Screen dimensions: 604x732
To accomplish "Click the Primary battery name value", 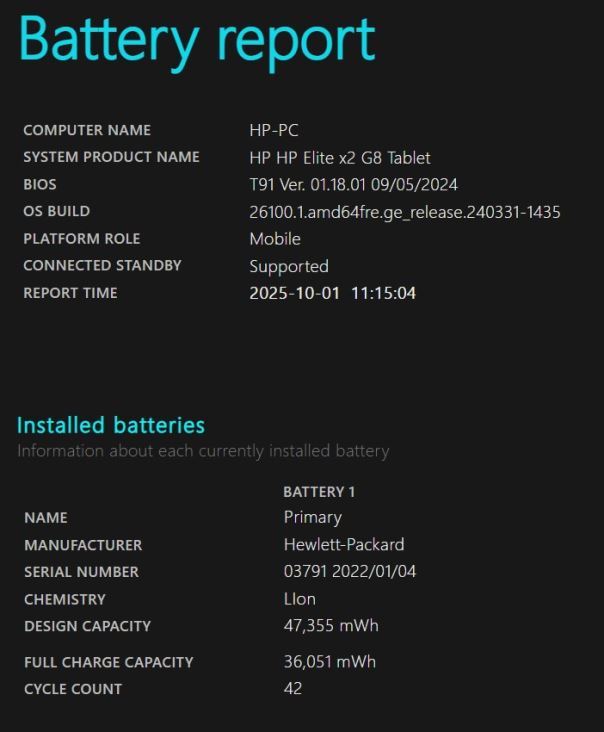I will coord(313,517).
